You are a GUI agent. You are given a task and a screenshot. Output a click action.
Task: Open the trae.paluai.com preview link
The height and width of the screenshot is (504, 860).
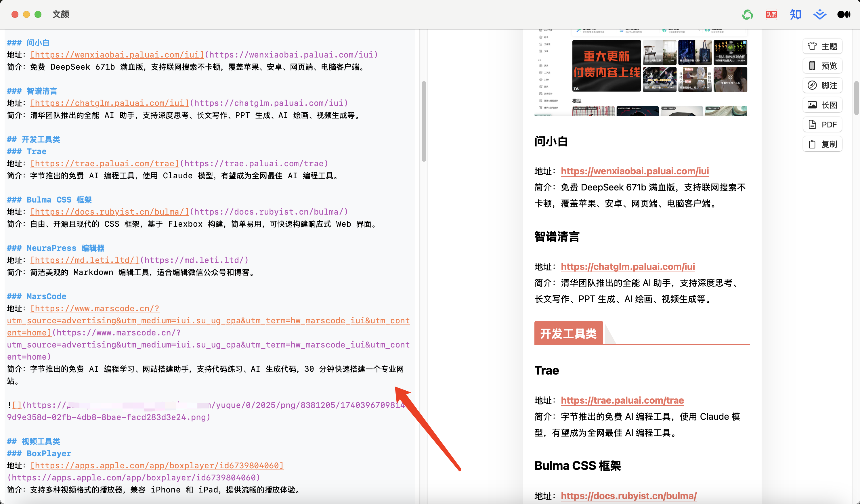tap(622, 400)
